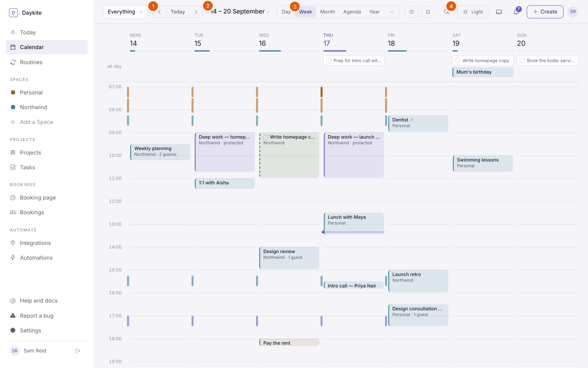Open Automations in sidebar

47,258
